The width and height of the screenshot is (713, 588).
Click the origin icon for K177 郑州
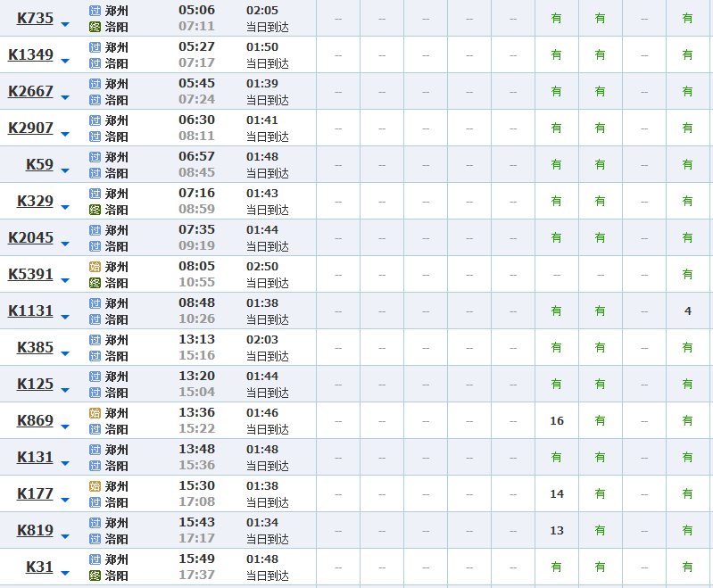(x=95, y=486)
